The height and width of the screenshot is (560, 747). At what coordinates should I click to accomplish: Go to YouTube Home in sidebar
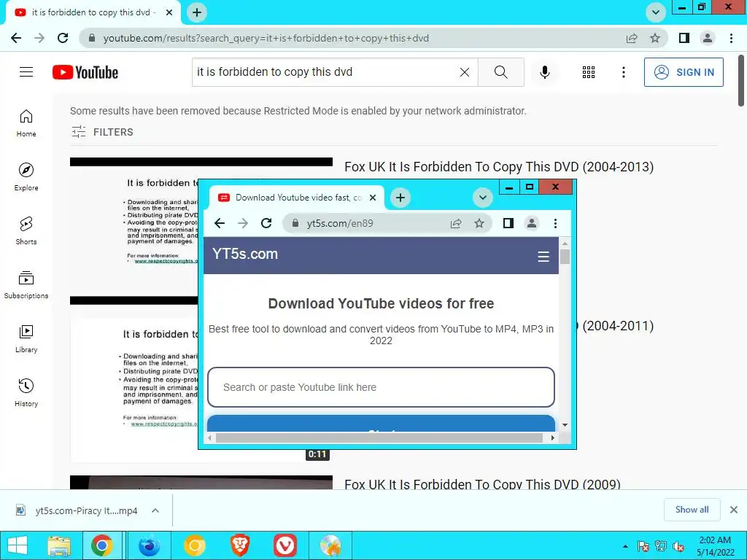point(26,123)
